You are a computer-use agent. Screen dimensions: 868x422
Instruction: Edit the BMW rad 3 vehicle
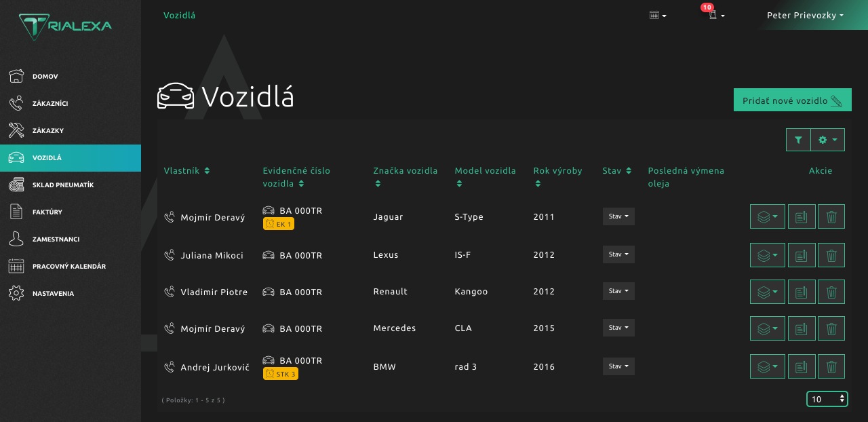coord(802,366)
